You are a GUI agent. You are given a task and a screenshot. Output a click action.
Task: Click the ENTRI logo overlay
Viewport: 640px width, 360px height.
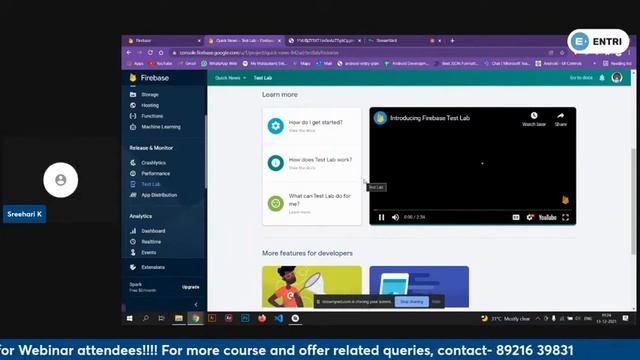[598, 41]
